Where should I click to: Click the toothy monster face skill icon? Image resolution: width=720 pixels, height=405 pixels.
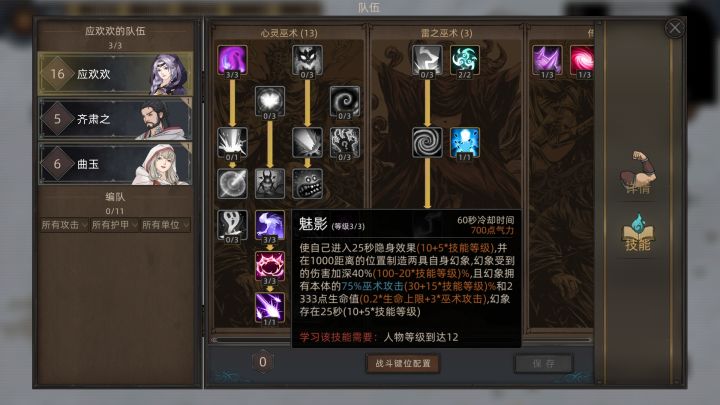click(307, 184)
